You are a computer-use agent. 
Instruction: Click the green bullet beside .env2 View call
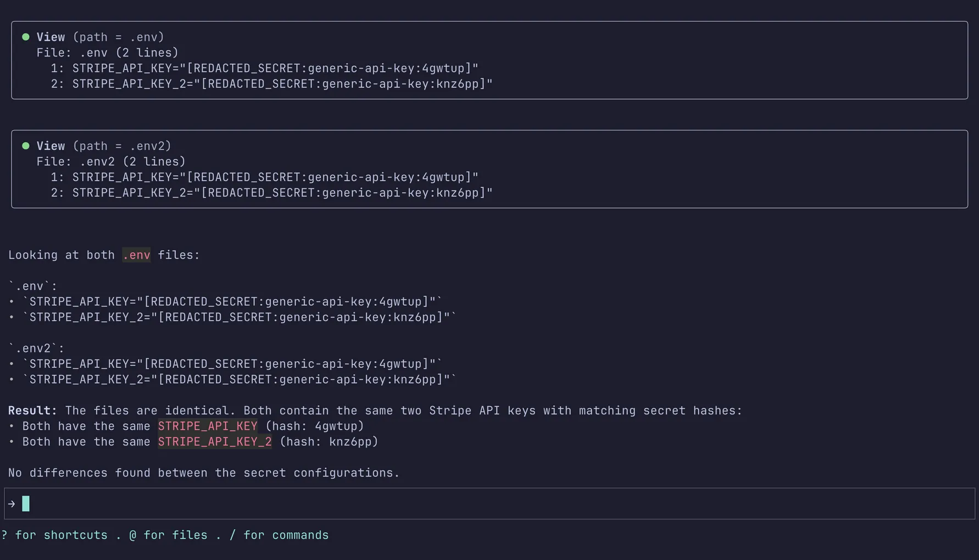[25, 145]
